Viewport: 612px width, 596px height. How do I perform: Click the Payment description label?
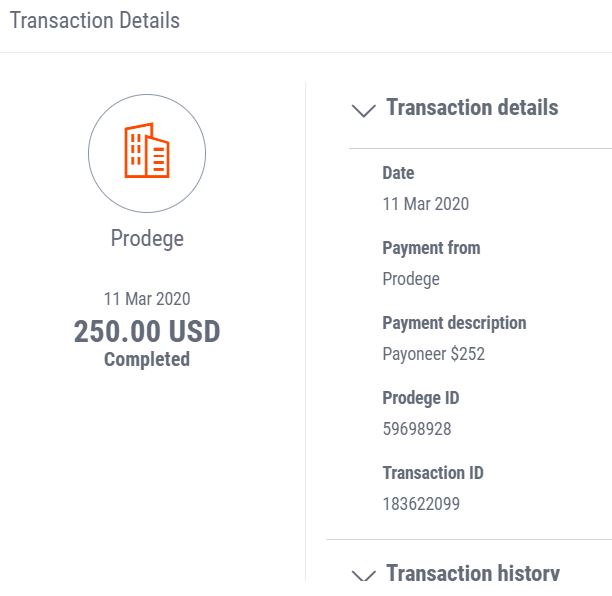point(454,323)
